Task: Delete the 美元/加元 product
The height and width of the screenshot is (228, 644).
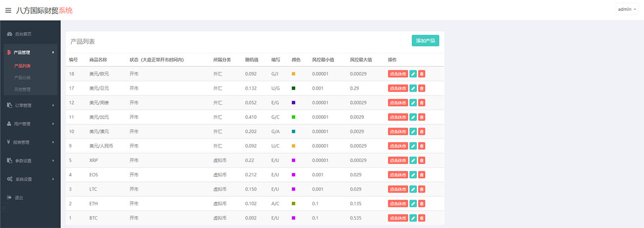Action: click(x=422, y=117)
